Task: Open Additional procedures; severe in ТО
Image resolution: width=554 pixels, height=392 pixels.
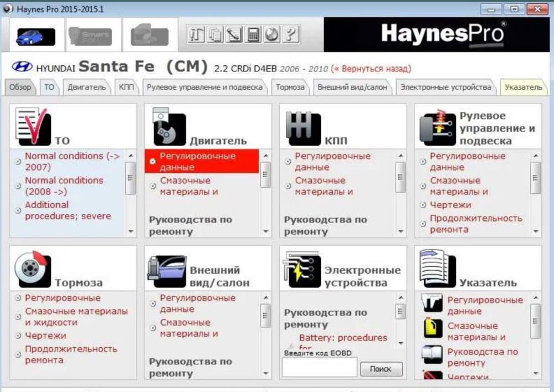Action: click(68, 210)
